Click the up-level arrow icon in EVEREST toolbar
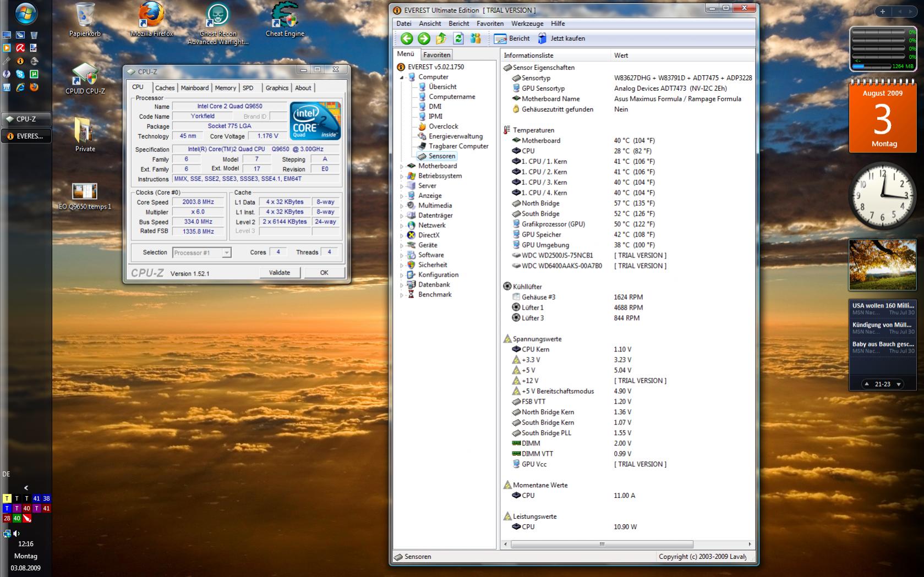 click(441, 39)
